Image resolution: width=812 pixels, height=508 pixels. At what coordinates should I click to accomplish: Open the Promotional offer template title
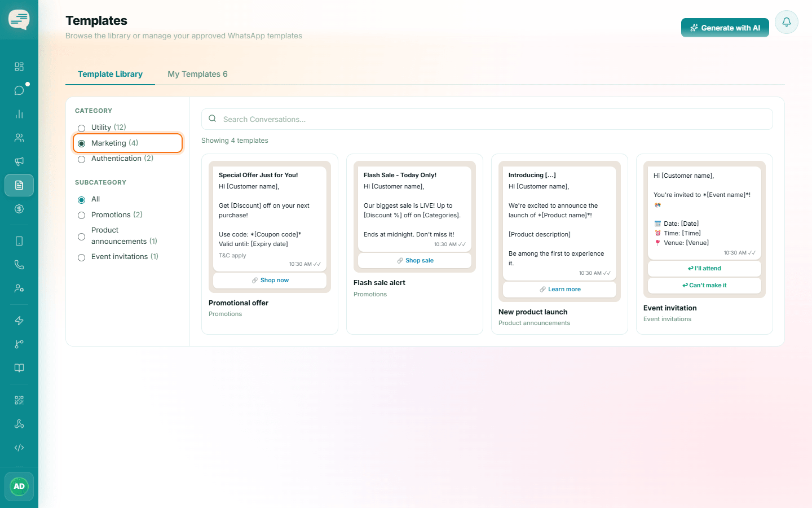239,303
